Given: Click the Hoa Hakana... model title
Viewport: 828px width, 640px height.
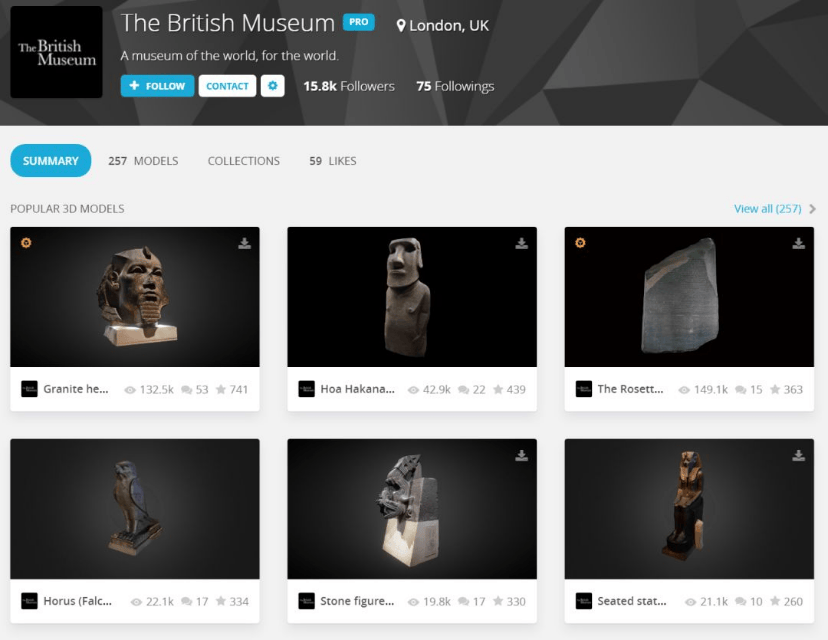Looking at the screenshot, I should 357,389.
